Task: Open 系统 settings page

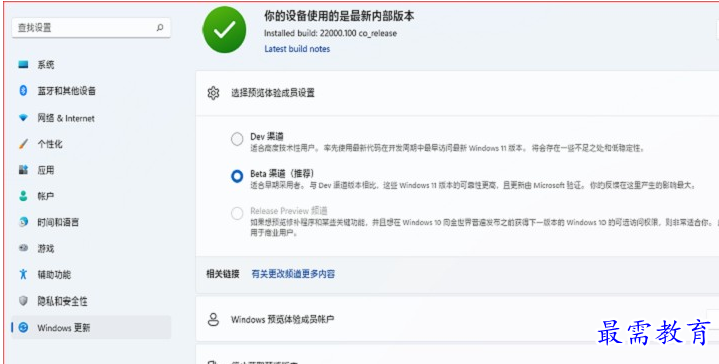Action: 91,65
